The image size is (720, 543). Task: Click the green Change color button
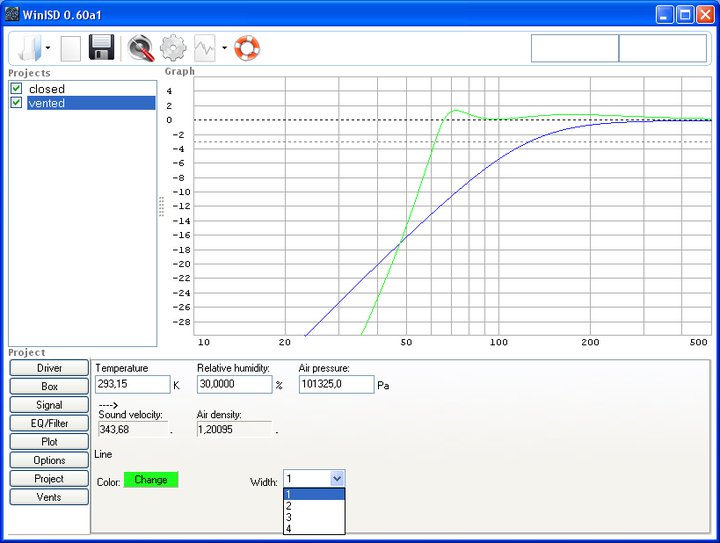(x=151, y=480)
